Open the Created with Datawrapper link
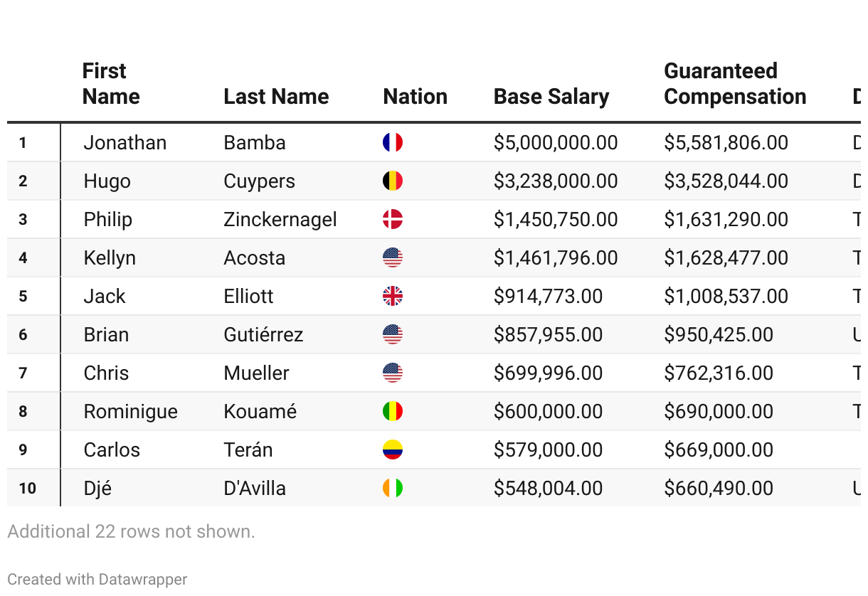868x596 pixels. tap(97, 580)
